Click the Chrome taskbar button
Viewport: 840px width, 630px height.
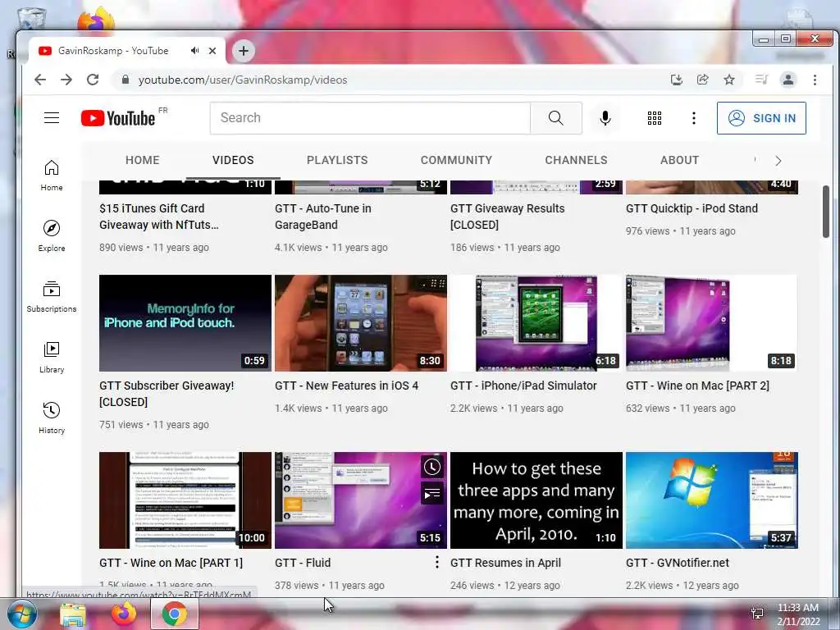pos(174,614)
